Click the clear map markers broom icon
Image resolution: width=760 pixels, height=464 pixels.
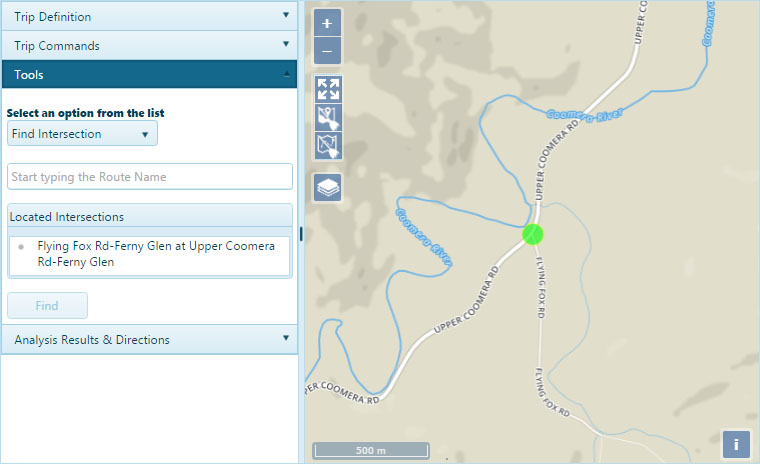[327, 117]
